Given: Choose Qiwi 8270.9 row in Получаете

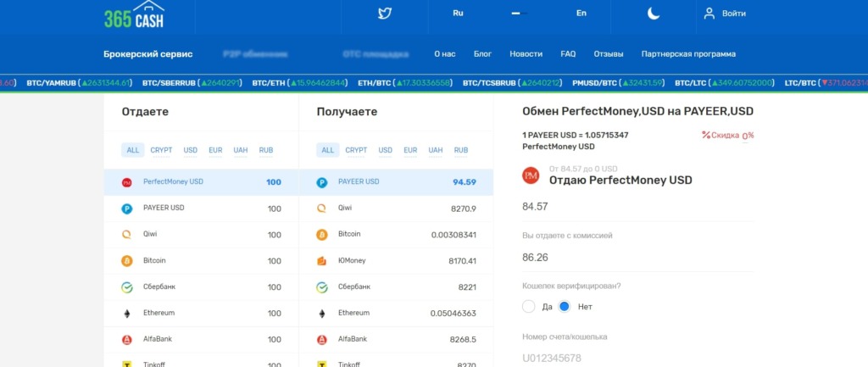Looking at the screenshot, I should coord(397,209).
